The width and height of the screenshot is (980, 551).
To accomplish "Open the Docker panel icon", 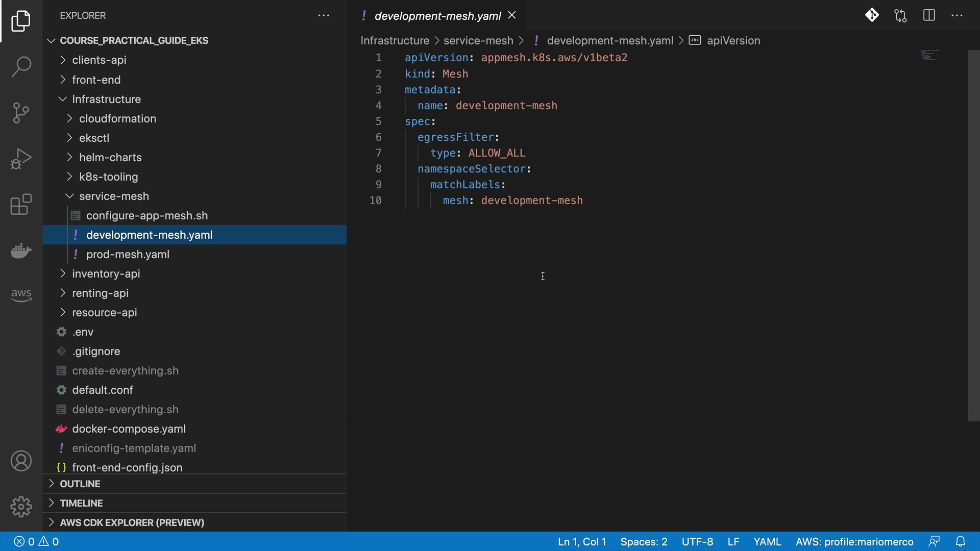I will pos(21,251).
